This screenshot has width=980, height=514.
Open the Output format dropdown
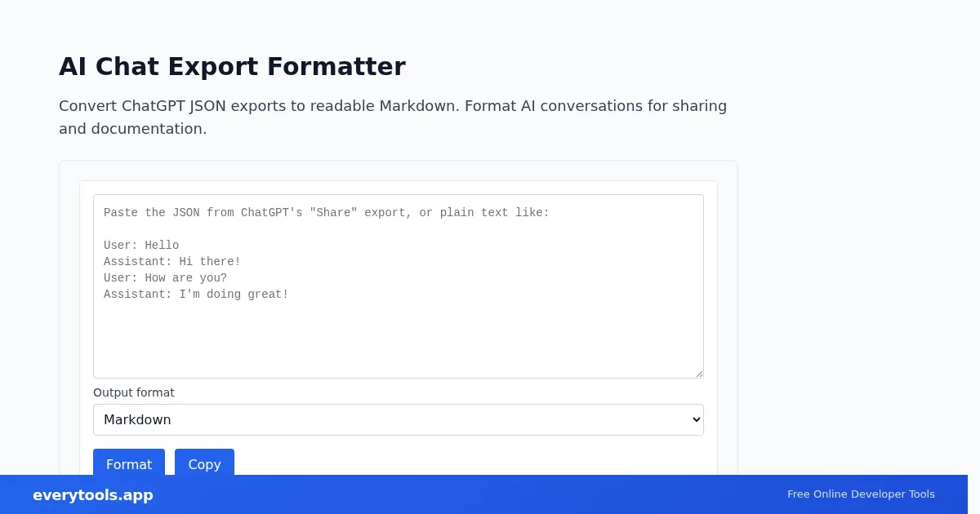pyautogui.click(x=398, y=419)
